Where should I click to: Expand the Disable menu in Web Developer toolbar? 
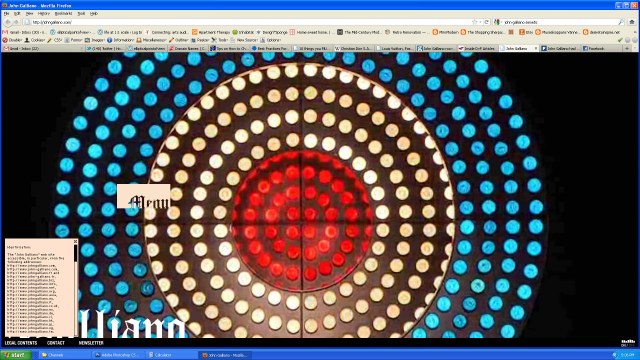click(x=13, y=40)
